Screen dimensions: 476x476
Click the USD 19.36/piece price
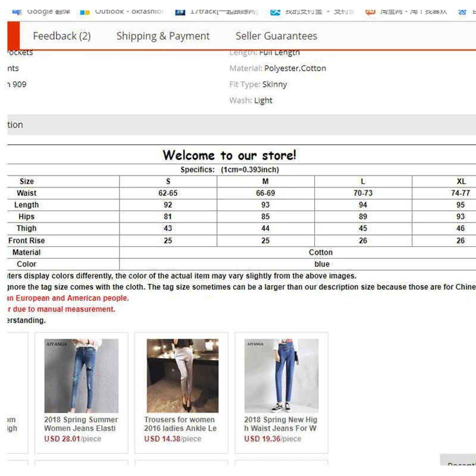click(x=273, y=439)
